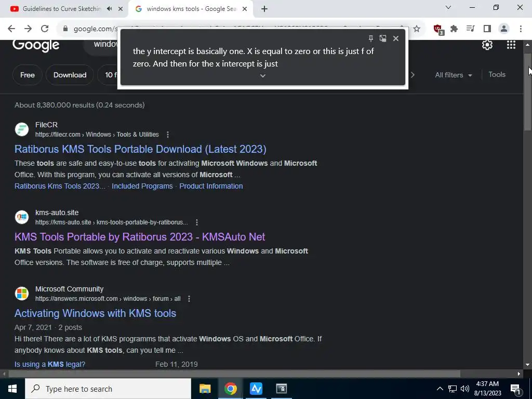Advance filter chips with right arrow
The height and width of the screenshot is (399, 532).
[x=413, y=75]
